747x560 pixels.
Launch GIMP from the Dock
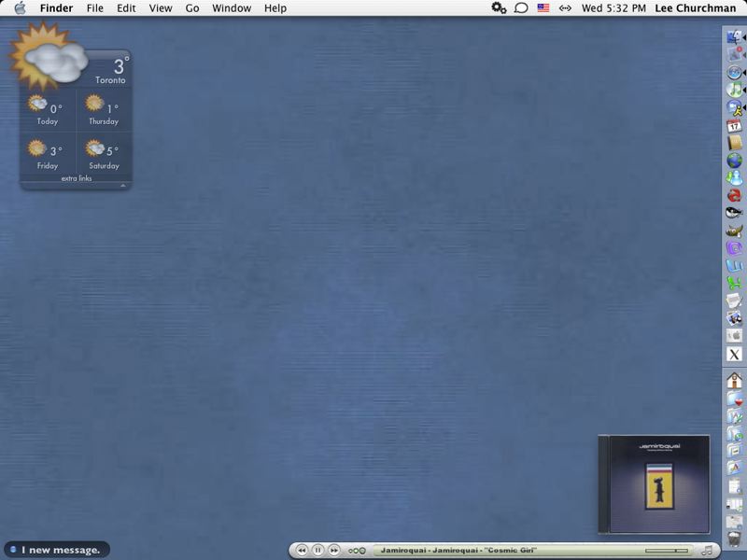point(735,231)
